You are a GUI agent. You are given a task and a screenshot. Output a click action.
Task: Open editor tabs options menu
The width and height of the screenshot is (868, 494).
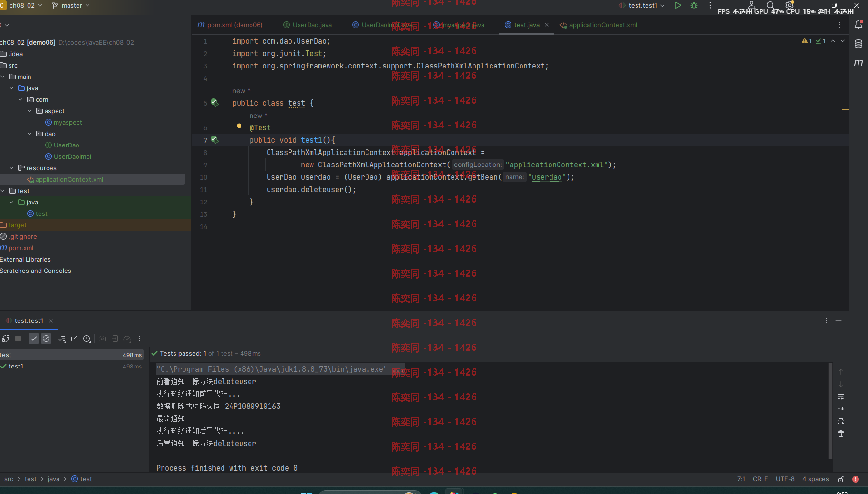[839, 25]
